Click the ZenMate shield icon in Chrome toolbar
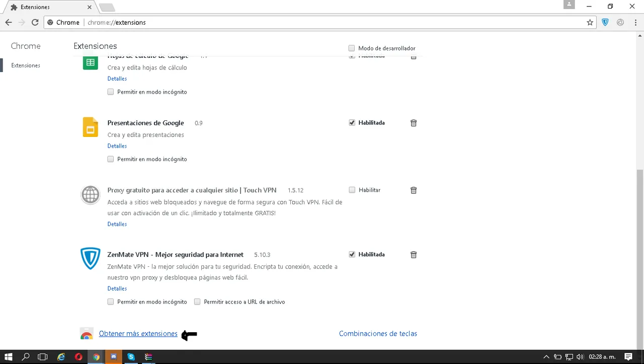Image resolution: width=644 pixels, height=364 pixels. 605,22
